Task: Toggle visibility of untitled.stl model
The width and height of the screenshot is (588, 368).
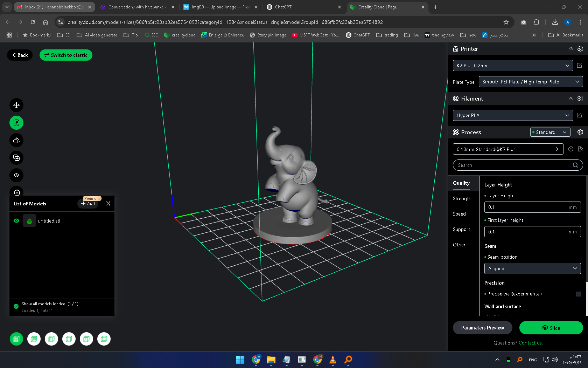Action: [x=16, y=221]
